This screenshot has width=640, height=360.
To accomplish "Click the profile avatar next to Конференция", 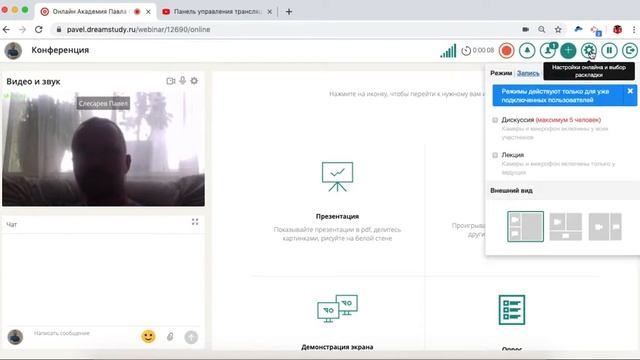I will coord(13,51).
